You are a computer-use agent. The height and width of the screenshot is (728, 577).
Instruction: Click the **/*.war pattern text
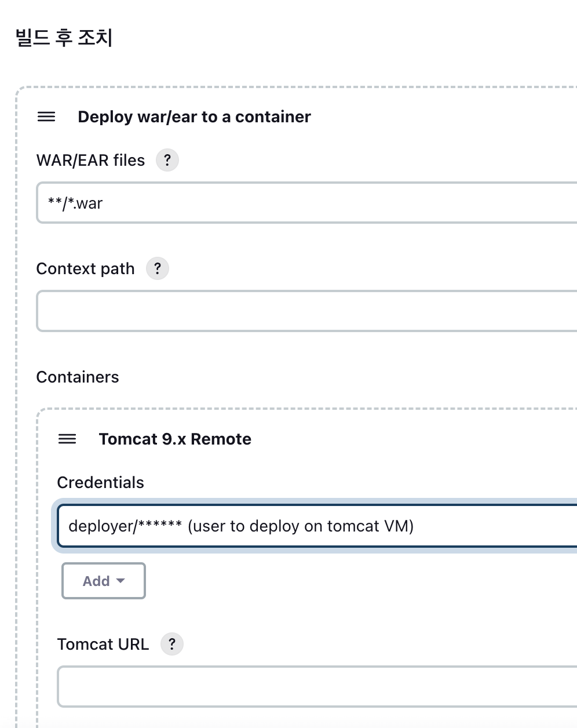tap(75, 203)
